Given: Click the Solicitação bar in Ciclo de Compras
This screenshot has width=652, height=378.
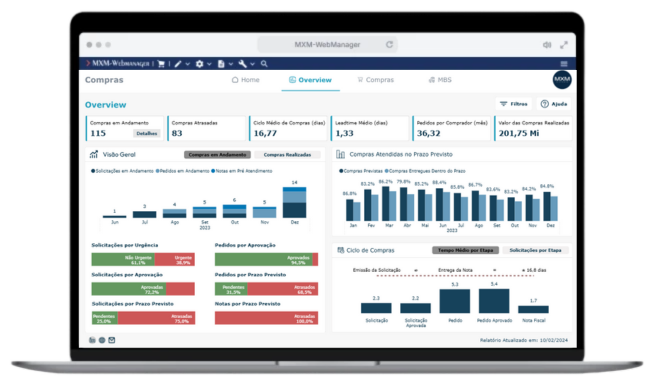Looking at the screenshot, I should click(376, 308).
